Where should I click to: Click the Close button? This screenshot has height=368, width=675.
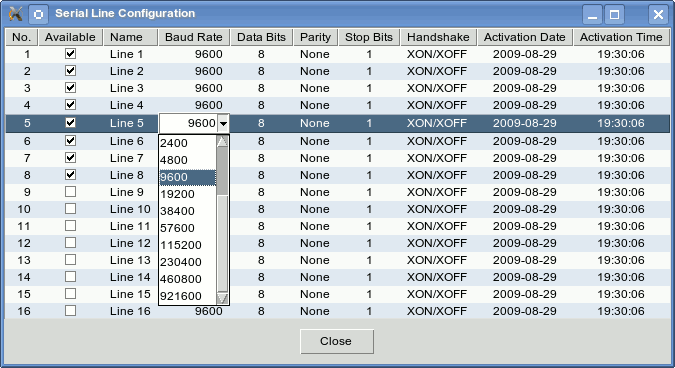tap(337, 342)
